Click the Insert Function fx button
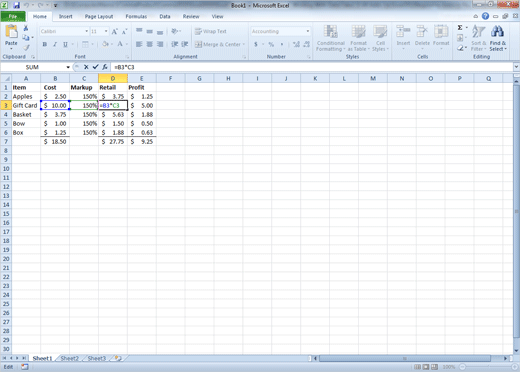Viewport: 520px width, 372px height. (105, 67)
